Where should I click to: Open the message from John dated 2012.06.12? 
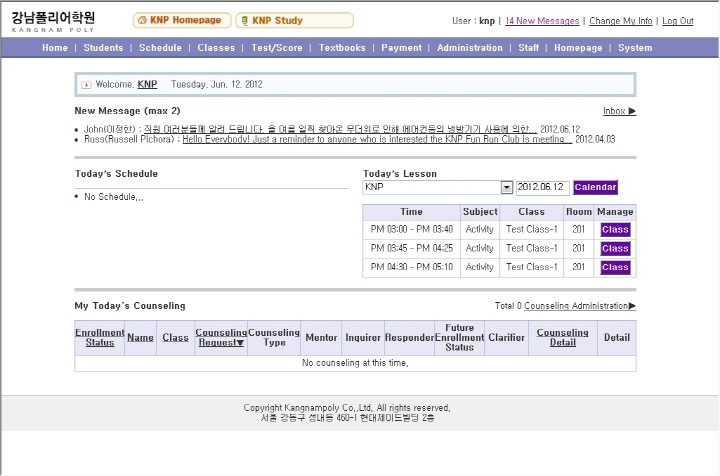(340, 129)
